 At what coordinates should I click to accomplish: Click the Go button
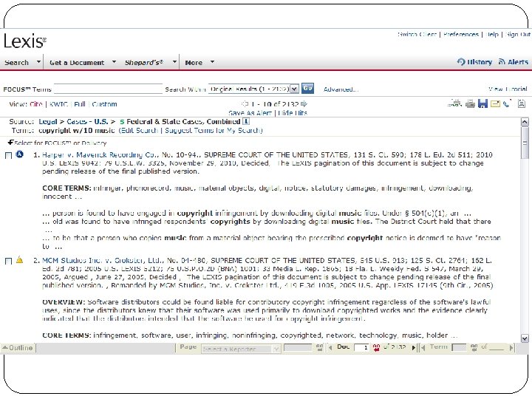coord(307,88)
